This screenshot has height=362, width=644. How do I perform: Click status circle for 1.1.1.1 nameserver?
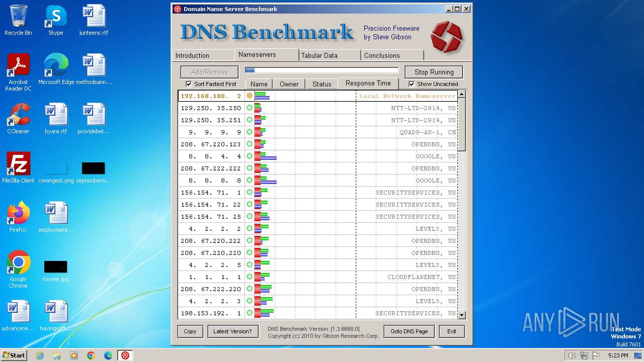250,277
